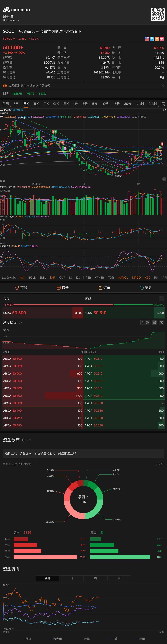This screenshot has width=167, height=644.
Task: Switch chart to 季K
Action: 56,104
